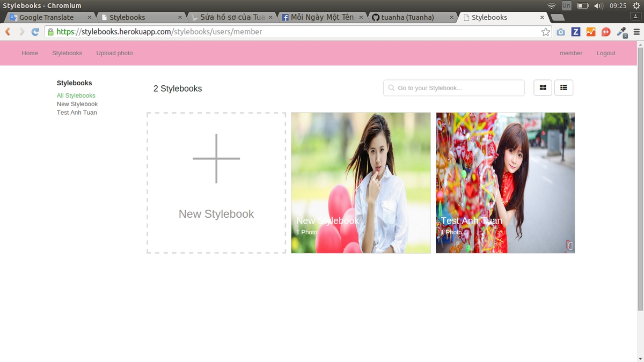
Task: Go to Home in the pink navbar
Action: point(30,53)
